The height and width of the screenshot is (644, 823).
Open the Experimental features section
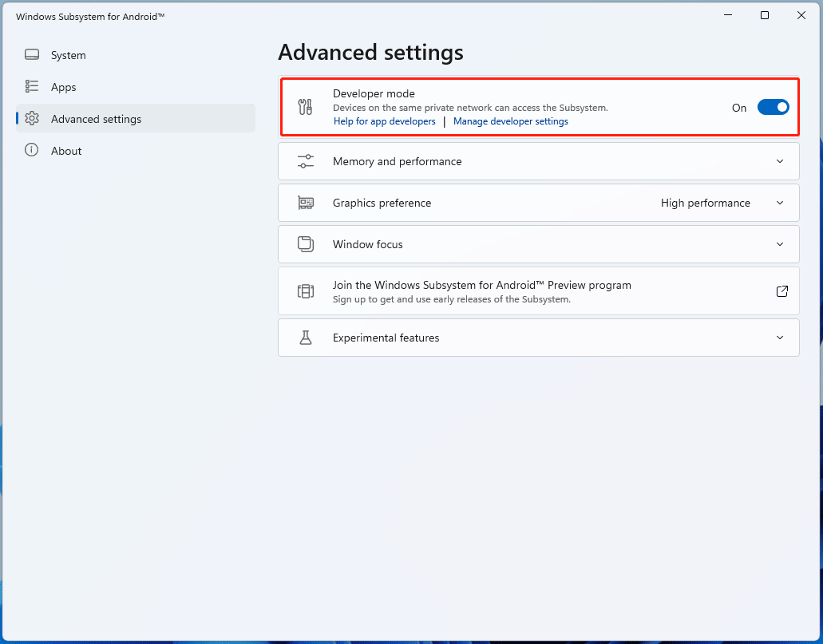point(780,337)
